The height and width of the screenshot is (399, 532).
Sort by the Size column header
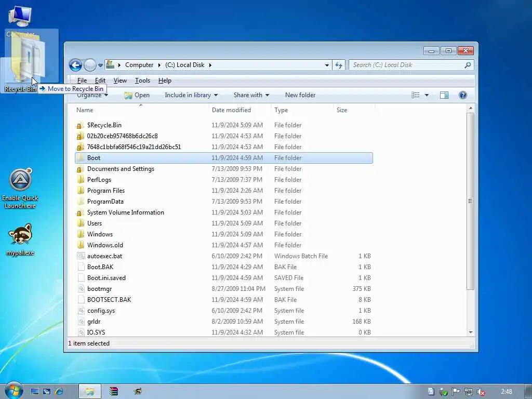coord(342,110)
